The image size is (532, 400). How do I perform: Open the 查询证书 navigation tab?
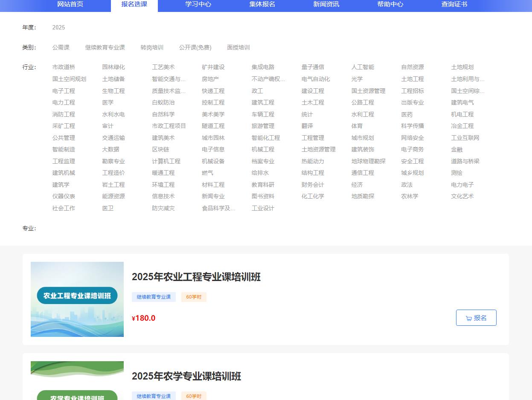454,4
